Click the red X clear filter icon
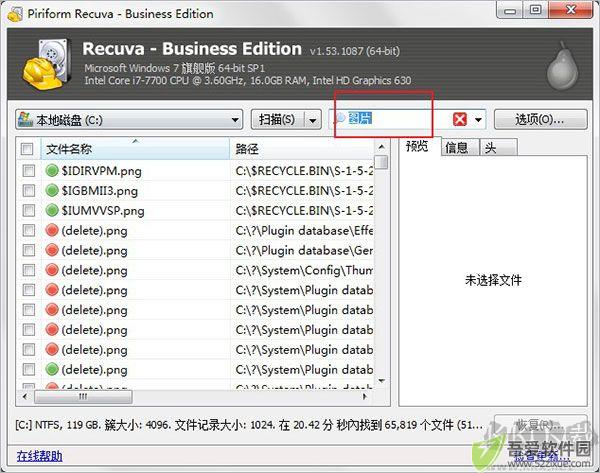Screen dimensions: 600x473 (x=460, y=119)
